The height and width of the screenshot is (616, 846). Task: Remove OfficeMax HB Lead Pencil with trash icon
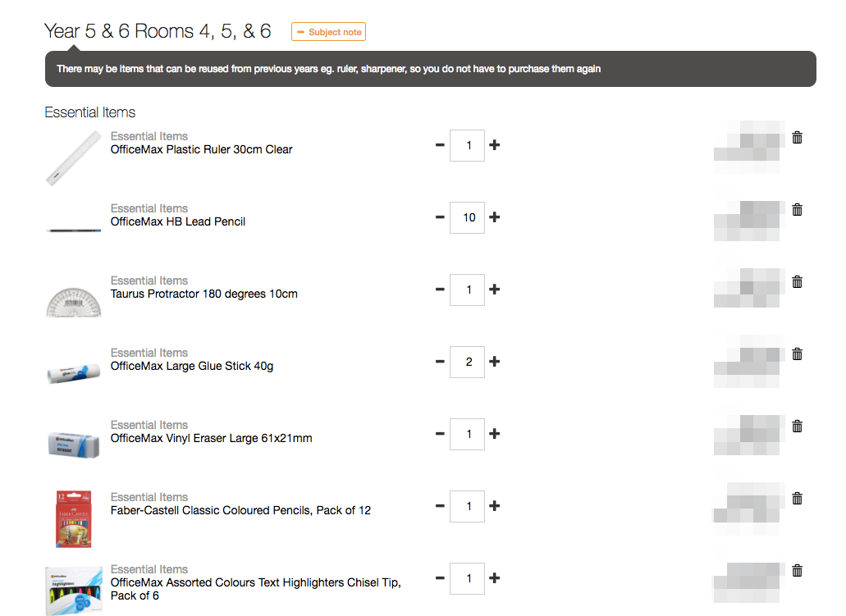click(797, 210)
